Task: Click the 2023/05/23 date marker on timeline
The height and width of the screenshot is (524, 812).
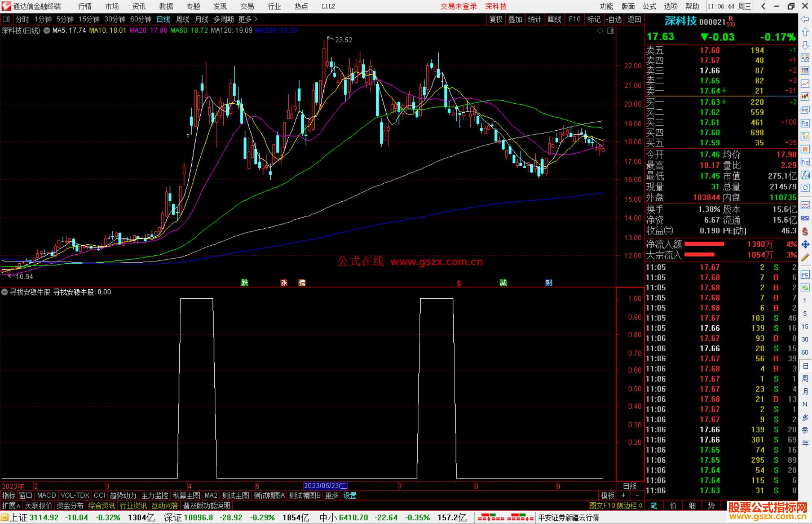Action: click(325, 486)
